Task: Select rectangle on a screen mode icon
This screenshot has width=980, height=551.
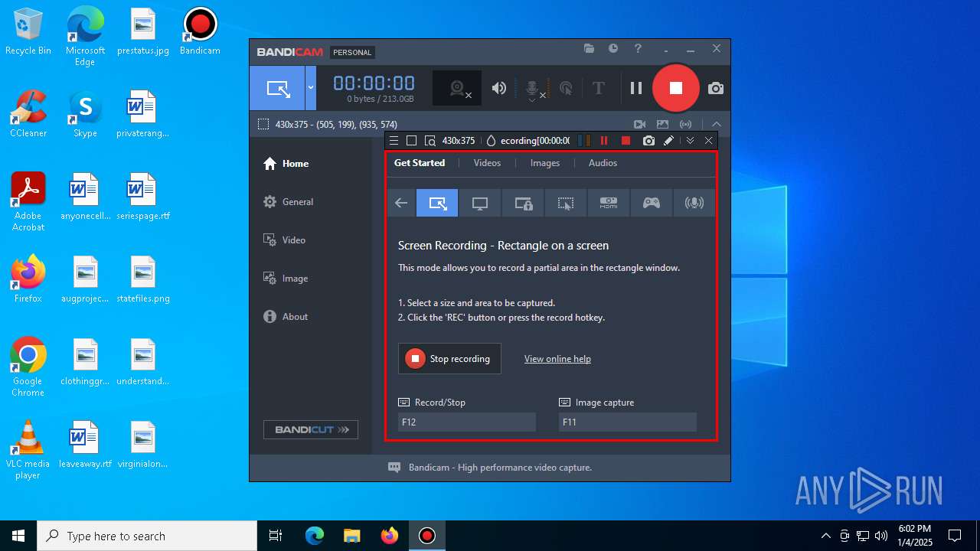Action: (x=437, y=203)
